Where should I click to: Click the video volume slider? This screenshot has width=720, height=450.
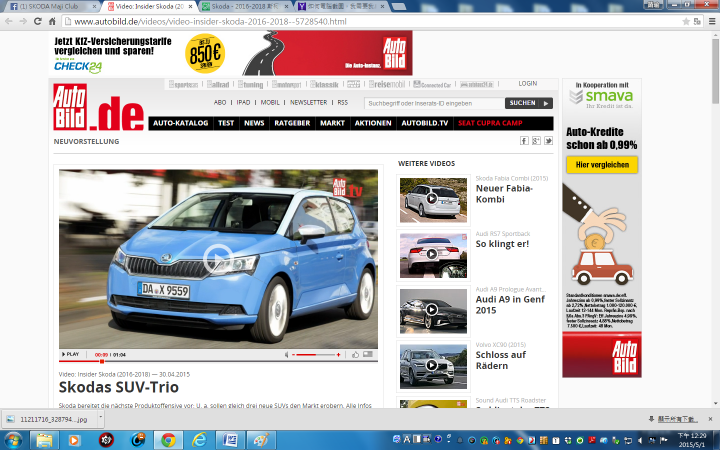coord(315,354)
